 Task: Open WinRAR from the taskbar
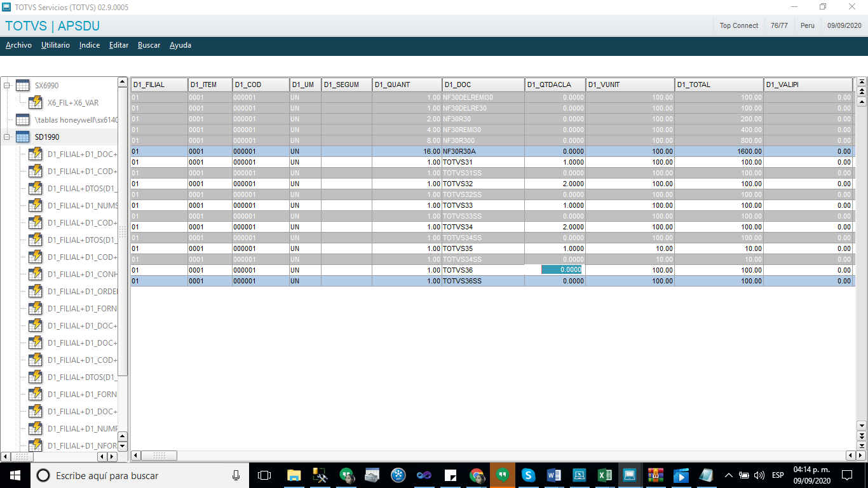[655, 475]
